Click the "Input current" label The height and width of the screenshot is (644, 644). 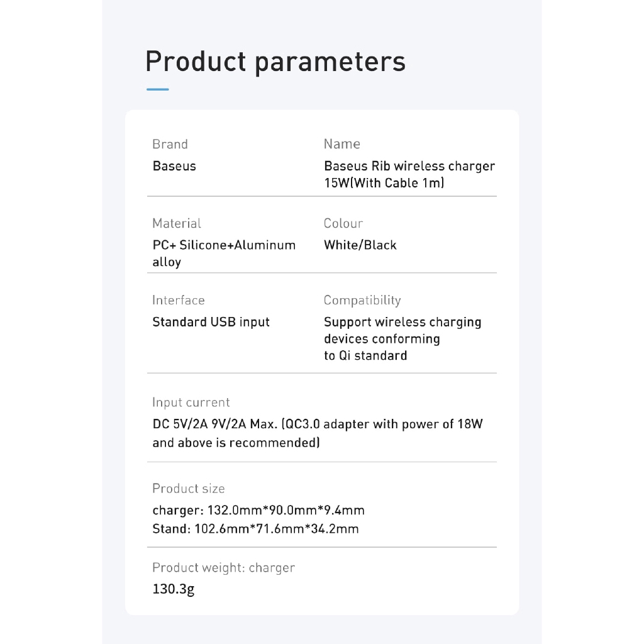(x=191, y=402)
